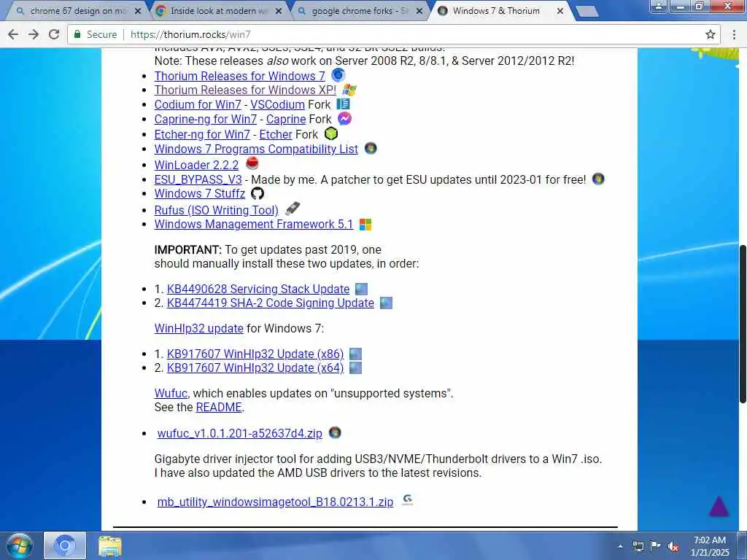Close the 'Inside look at modern' tab
The height and width of the screenshot is (560, 747).
pyautogui.click(x=279, y=10)
